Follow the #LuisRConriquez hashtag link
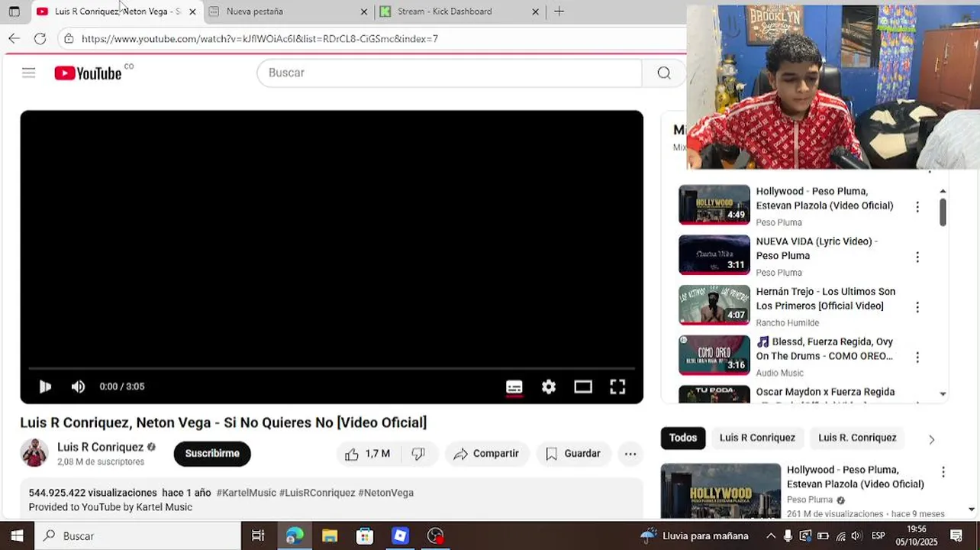 (317, 493)
